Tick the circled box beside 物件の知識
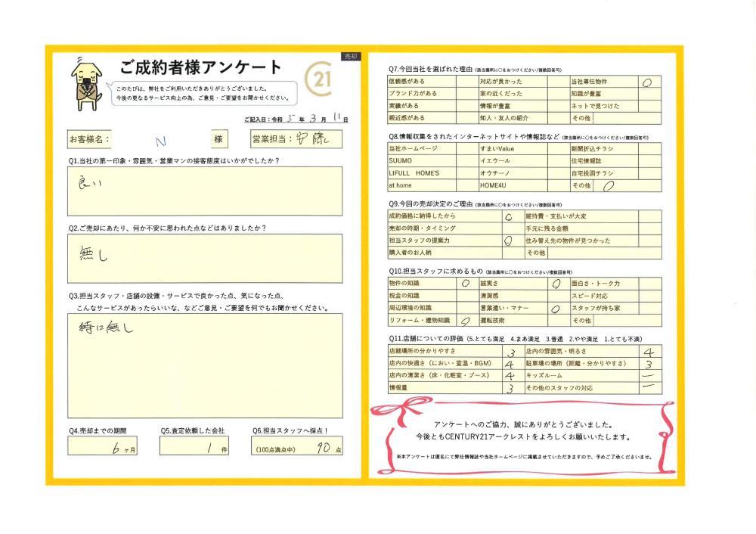Image resolution: width=756 pixels, height=534 pixels. (x=467, y=284)
